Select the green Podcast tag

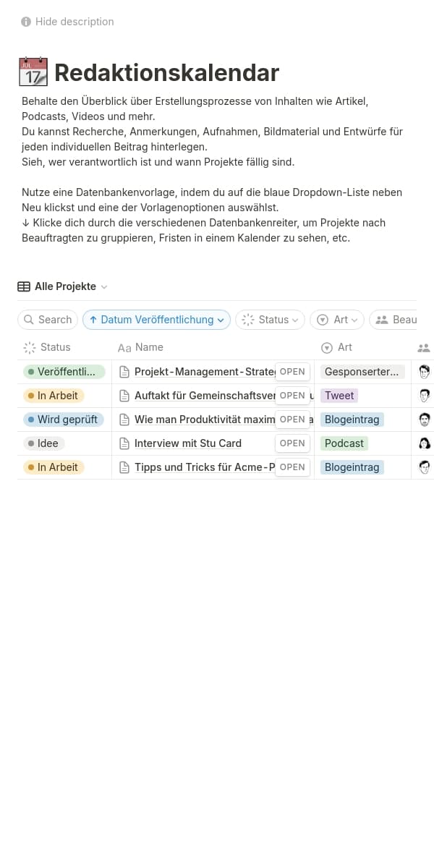(x=343, y=443)
